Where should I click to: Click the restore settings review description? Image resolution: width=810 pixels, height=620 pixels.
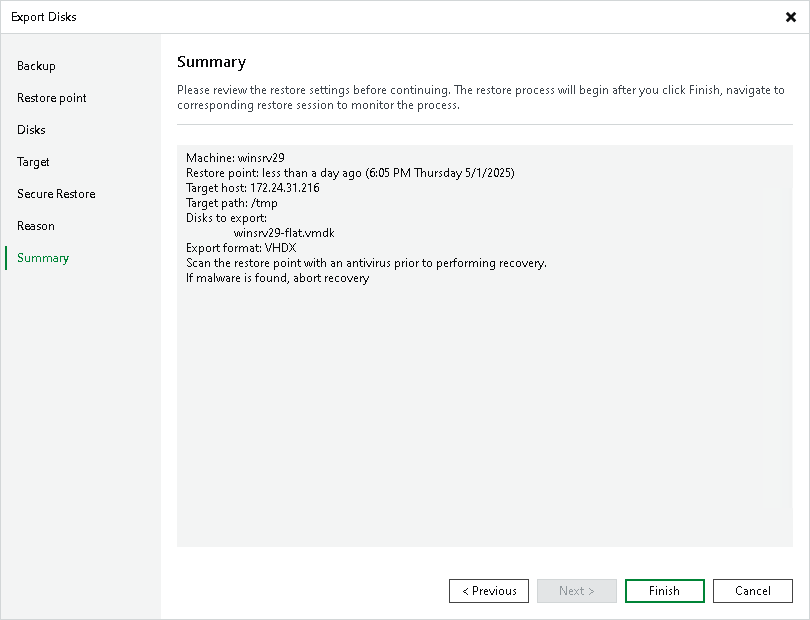480,97
